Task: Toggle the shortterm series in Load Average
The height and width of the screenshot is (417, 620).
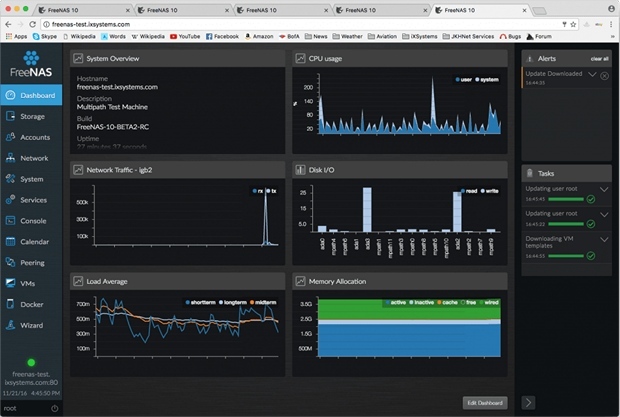Action: point(200,302)
